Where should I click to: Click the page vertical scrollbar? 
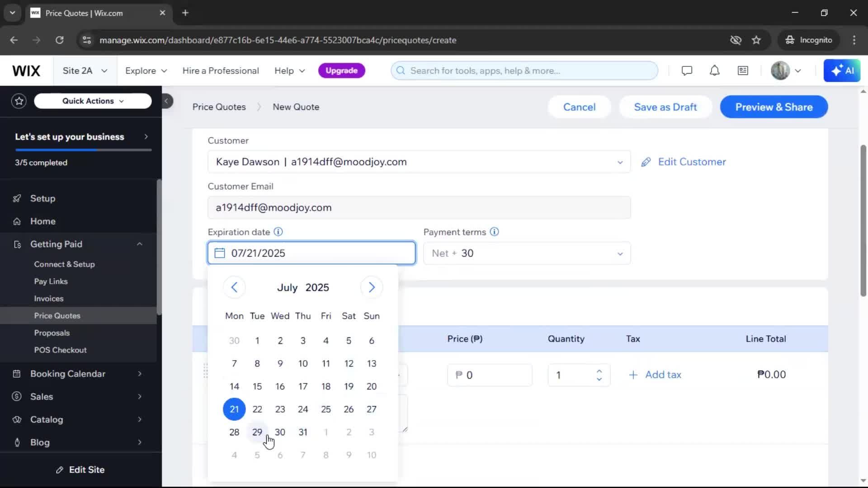(863, 221)
